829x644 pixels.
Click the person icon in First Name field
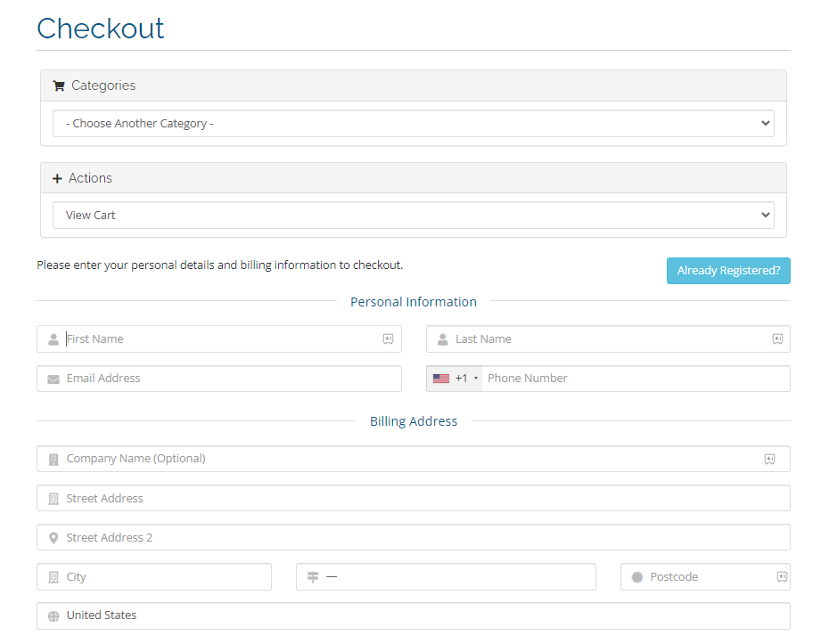[53, 339]
